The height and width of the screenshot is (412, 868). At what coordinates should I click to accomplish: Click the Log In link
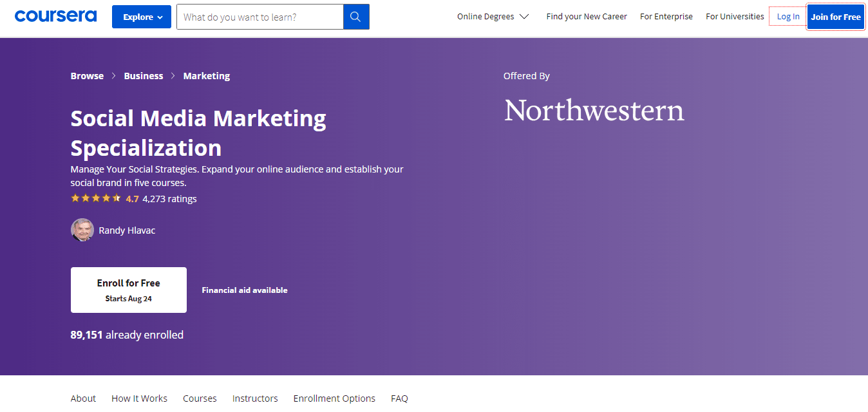tap(788, 17)
